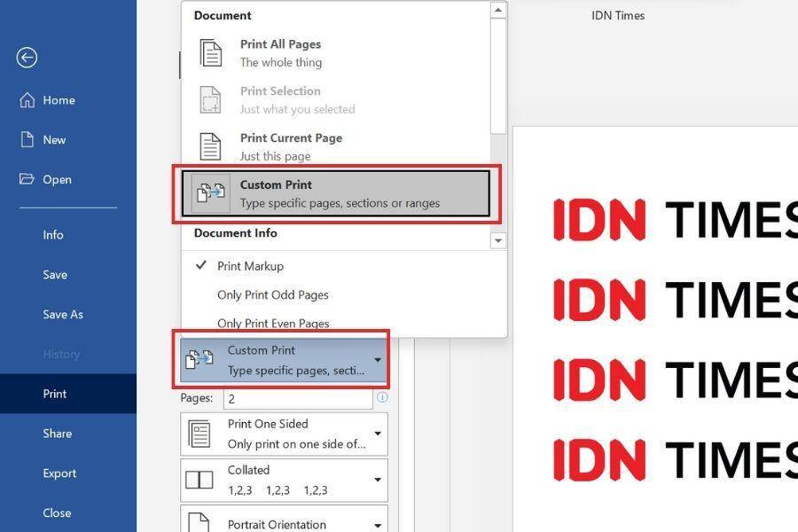Click the 'IDN Times' document title text
Screen dimensions: 798x532
618,16
